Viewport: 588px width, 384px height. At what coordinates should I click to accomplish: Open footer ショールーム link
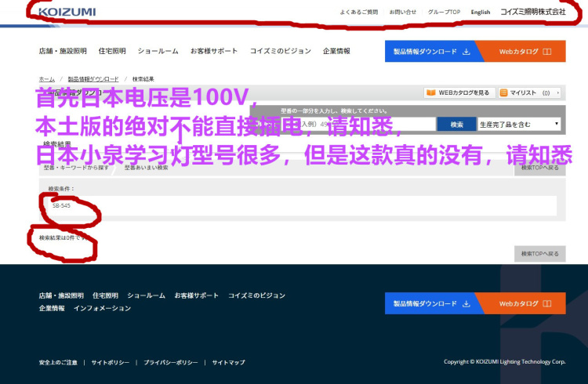click(x=147, y=295)
